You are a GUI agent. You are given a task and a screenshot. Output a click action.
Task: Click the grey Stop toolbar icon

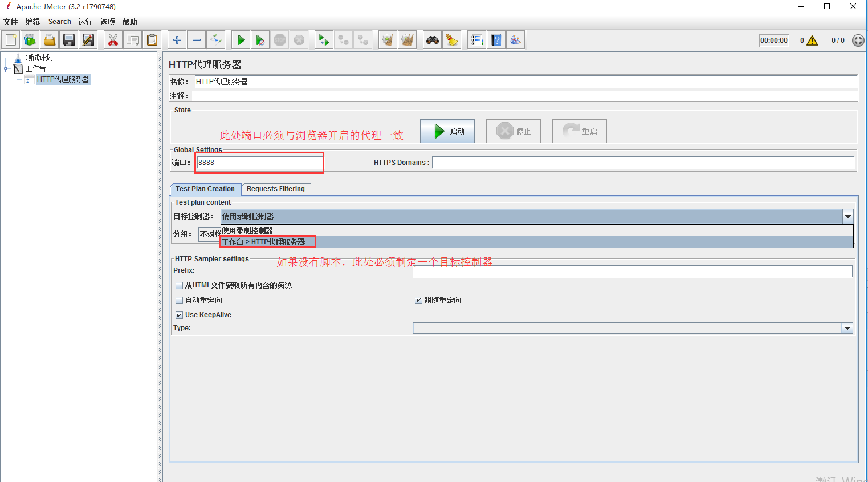[x=280, y=40]
